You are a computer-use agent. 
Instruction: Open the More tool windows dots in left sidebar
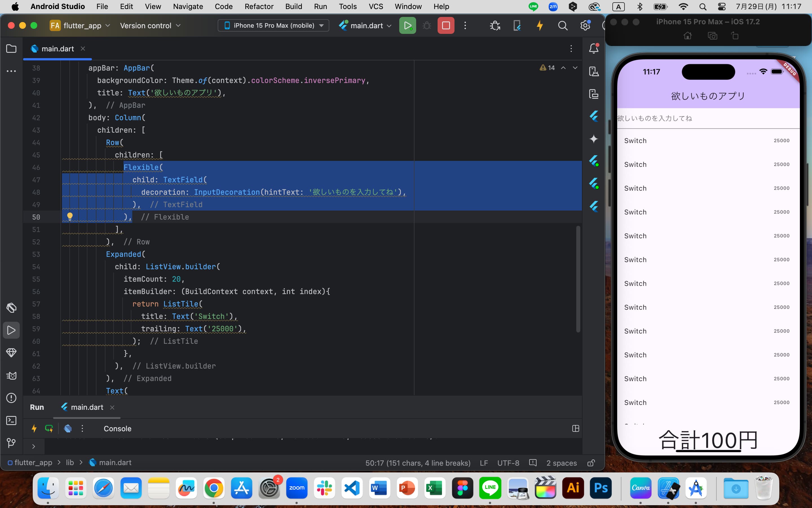pos(11,71)
